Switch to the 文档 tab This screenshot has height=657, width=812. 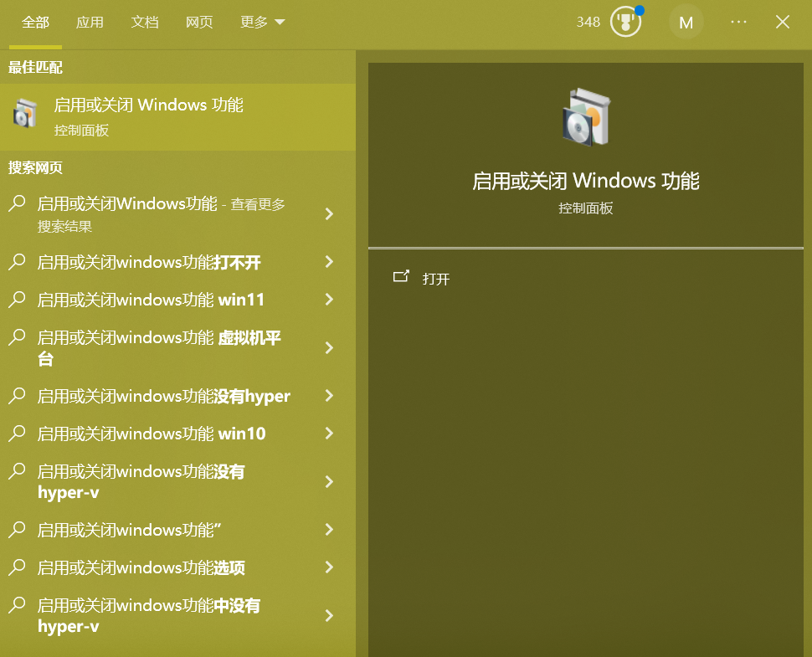click(x=145, y=23)
